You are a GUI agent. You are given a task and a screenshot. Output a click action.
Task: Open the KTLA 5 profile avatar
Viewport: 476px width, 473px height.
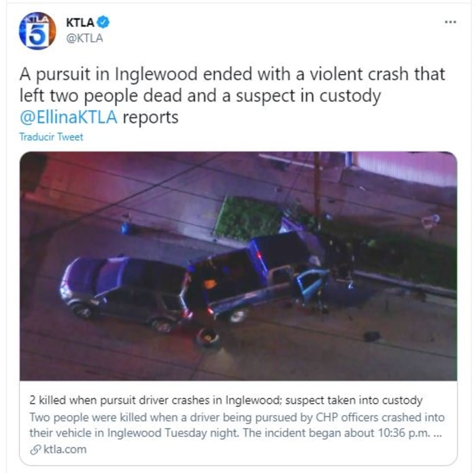37,31
